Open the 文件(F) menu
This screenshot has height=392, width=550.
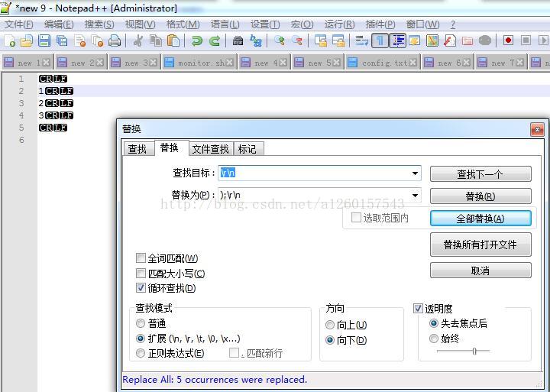coord(19,24)
